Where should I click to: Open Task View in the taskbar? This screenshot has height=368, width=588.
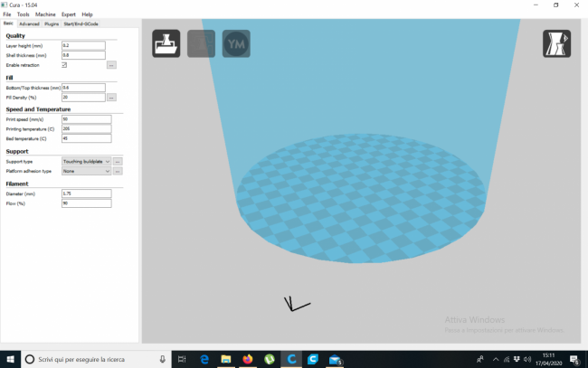[182, 359]
